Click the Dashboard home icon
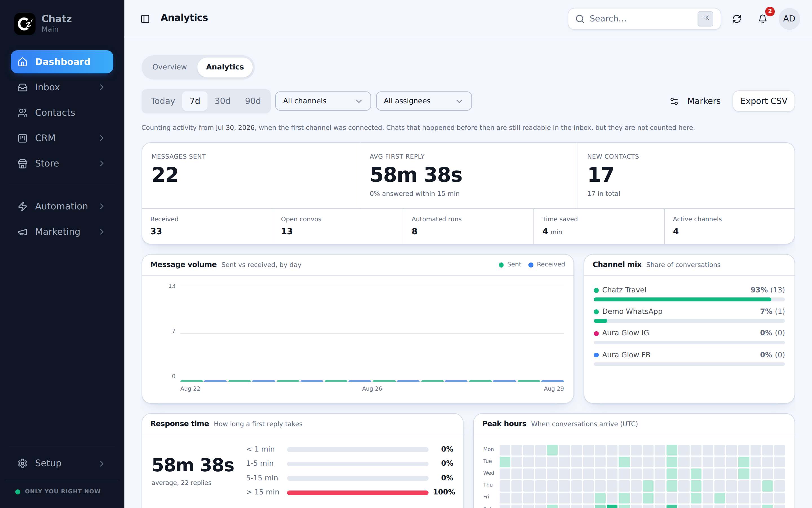Viewport: 812px width, 508px height. pyautogui.click(x=23, y=62)
